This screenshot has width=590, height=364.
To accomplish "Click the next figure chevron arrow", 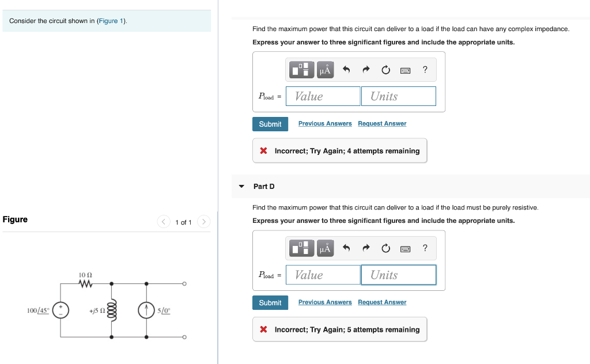I will pos(203,221).
